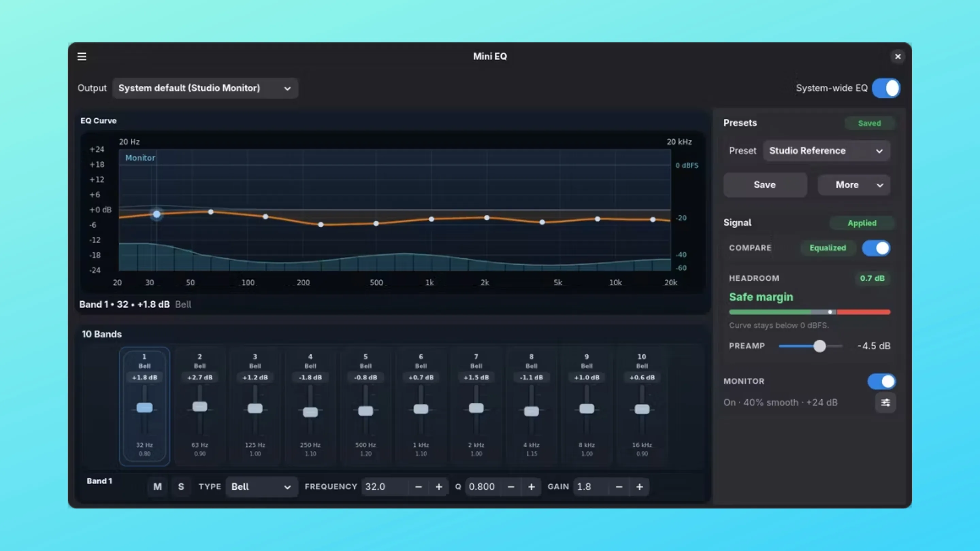Expand the Studio Reference preset dropdown
980x551 pixels.
(826, 151)
